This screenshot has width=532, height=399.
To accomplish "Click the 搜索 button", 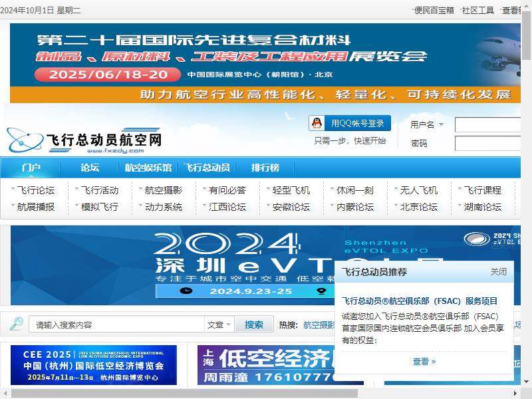I will coord(254,325).
